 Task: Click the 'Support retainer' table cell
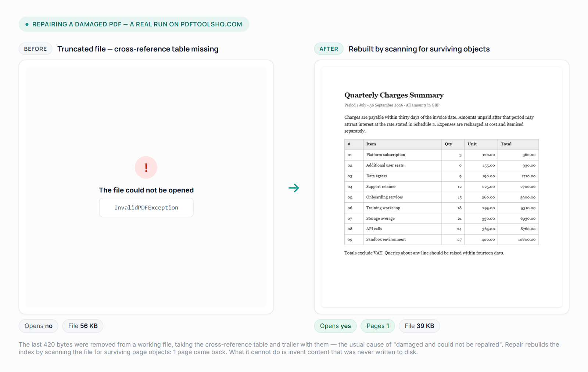402,187
